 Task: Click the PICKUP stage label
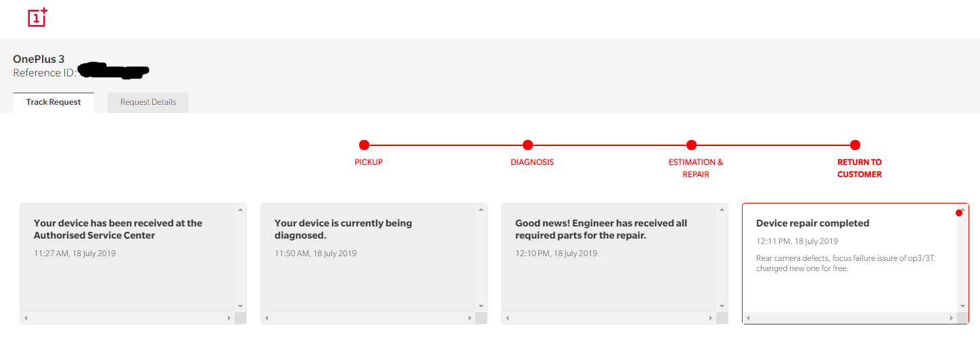point(369,162)
